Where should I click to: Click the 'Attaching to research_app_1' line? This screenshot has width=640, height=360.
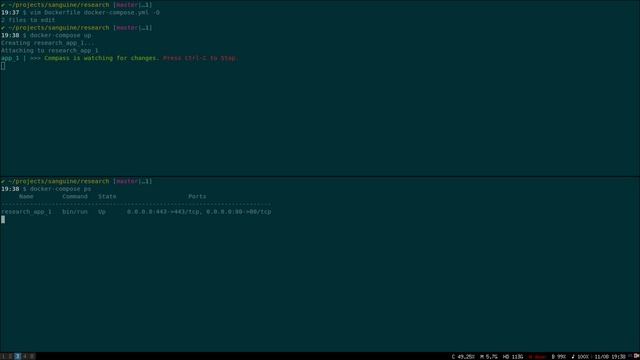[49, 51]
